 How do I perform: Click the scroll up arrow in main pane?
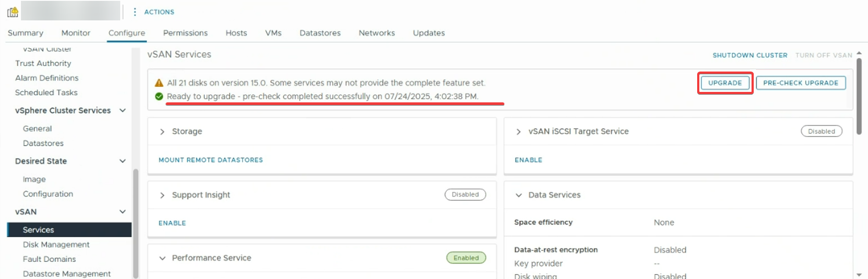pyautogui.click(x=859, y=53)
